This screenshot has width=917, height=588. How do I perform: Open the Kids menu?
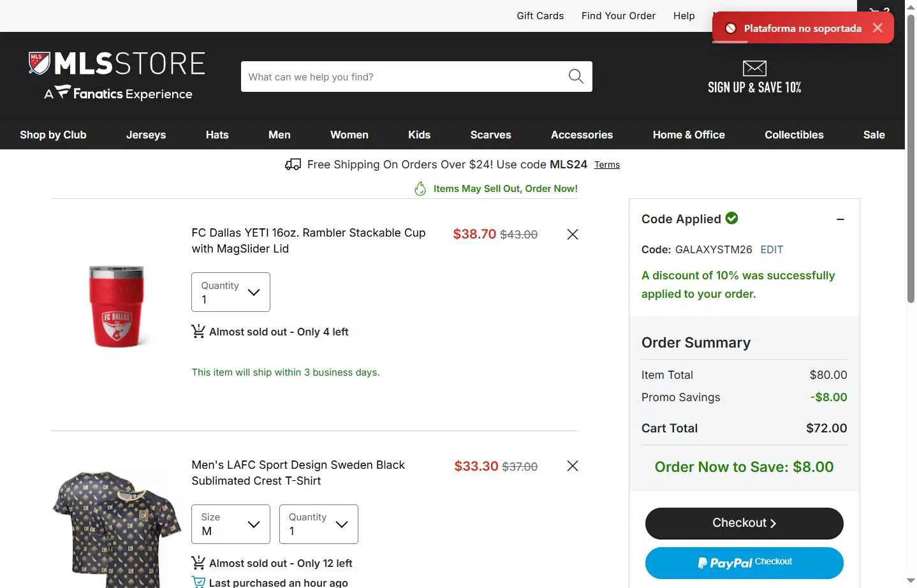[x=420, y=135]
